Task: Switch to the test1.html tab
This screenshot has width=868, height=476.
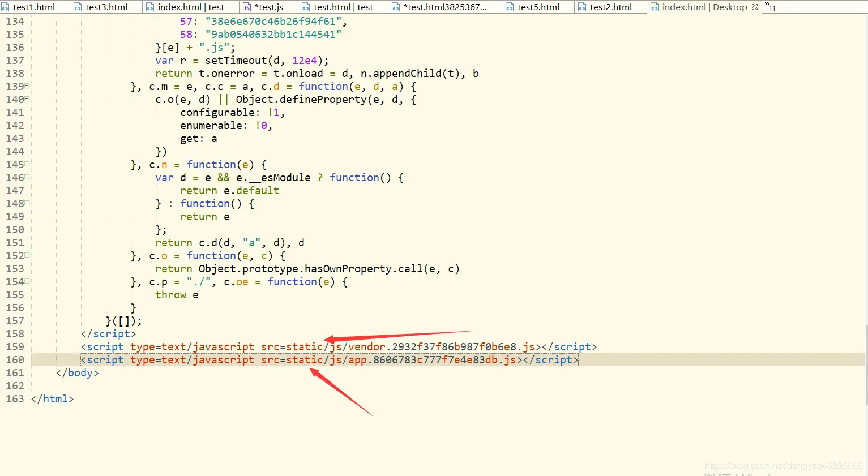Action: click(x=34, y=7)
